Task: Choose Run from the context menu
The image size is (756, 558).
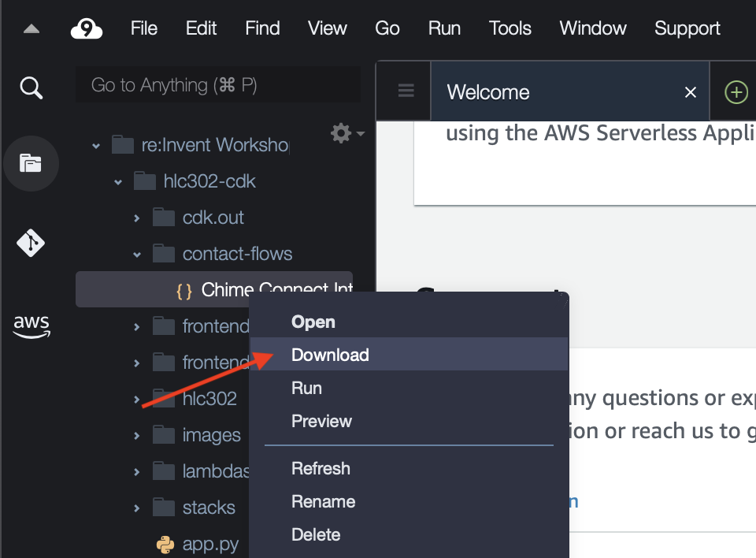Action: click(409, 388)
